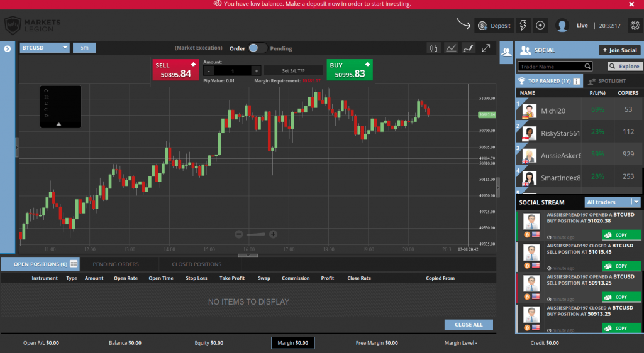This screenshot has height=353, width=644.
Task: Open the BTCUSD instrument dropdown
Action: 45,48
